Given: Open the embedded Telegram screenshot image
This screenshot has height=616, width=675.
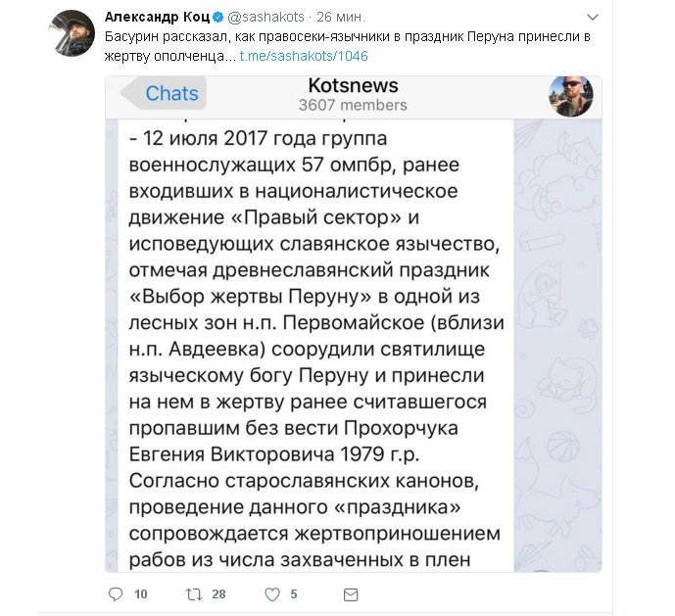Looking at the screenshot, I should click(354, 324).
